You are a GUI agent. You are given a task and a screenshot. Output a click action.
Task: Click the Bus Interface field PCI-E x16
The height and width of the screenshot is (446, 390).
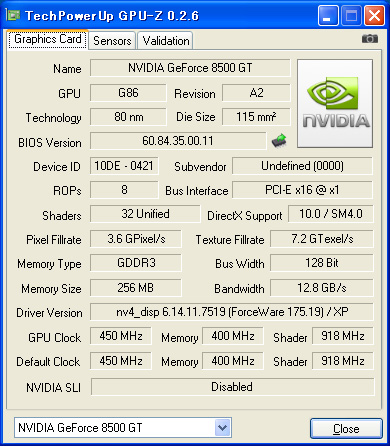tap(302, 190)
